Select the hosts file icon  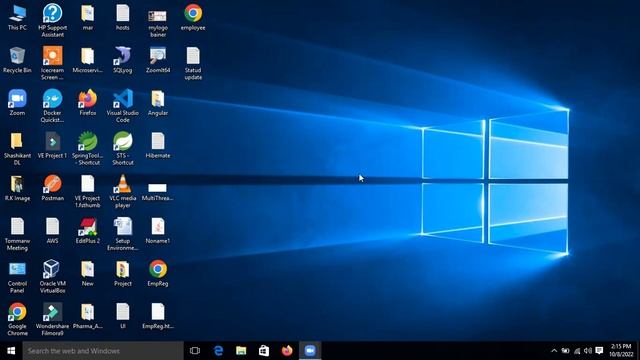tap(123, 18)
